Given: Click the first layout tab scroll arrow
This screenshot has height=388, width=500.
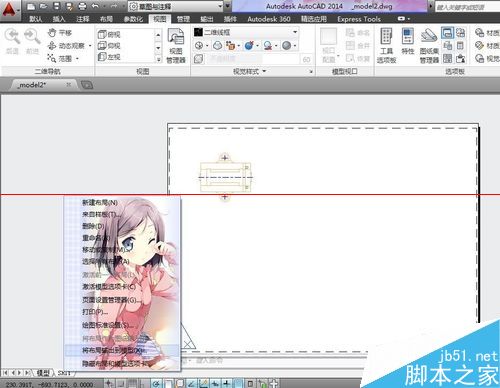Looking at the screenshot, I should tap(5, 373).
